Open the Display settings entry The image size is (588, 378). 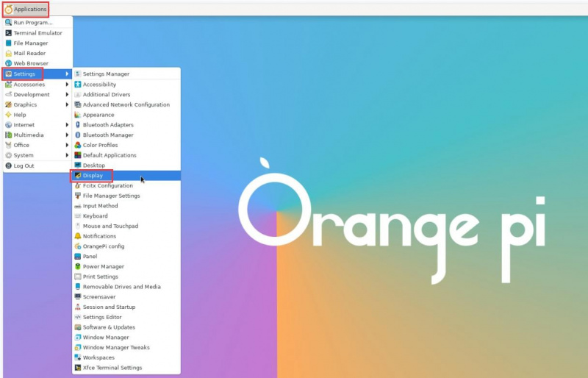point(126,176)
